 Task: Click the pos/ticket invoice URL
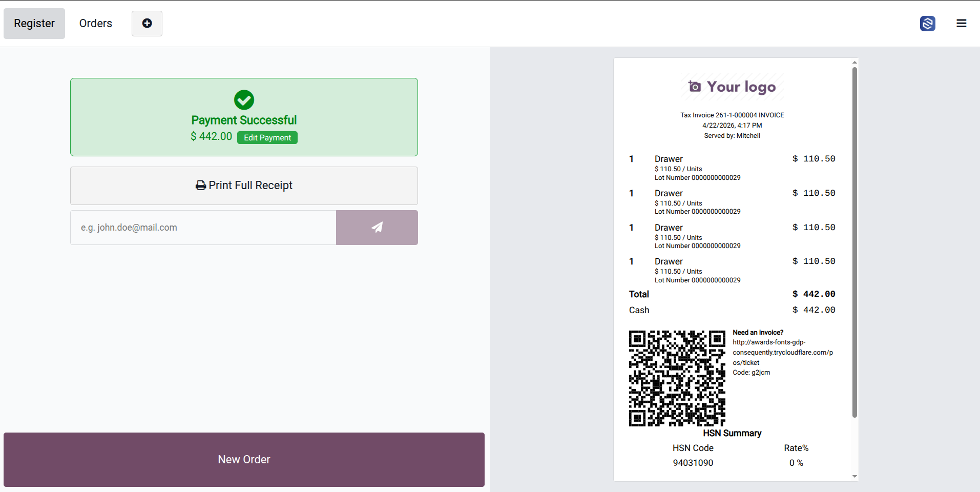(x=783, y=353)
